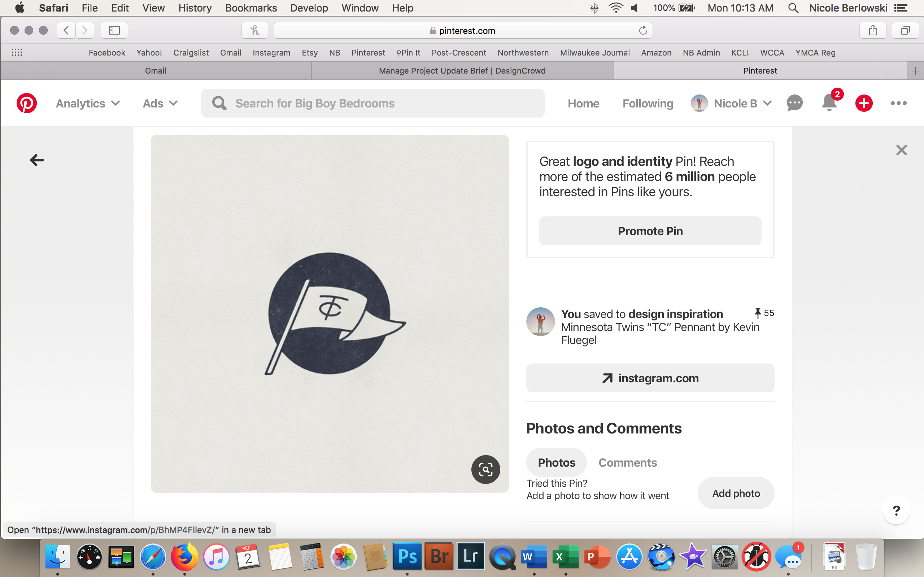
Task: Click Safari's share icon
Action: pyautogui.click(x=873, y=30)
